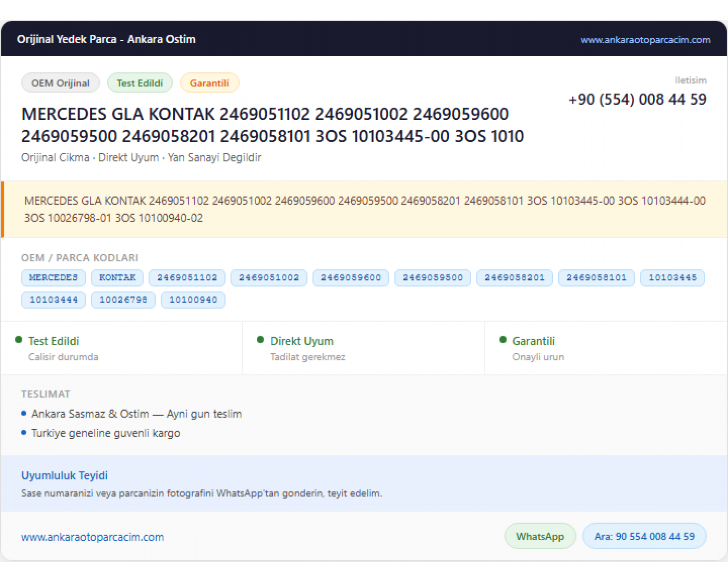Click the 2469059600 part code chip
728x582 pixels.
[351, 277]
